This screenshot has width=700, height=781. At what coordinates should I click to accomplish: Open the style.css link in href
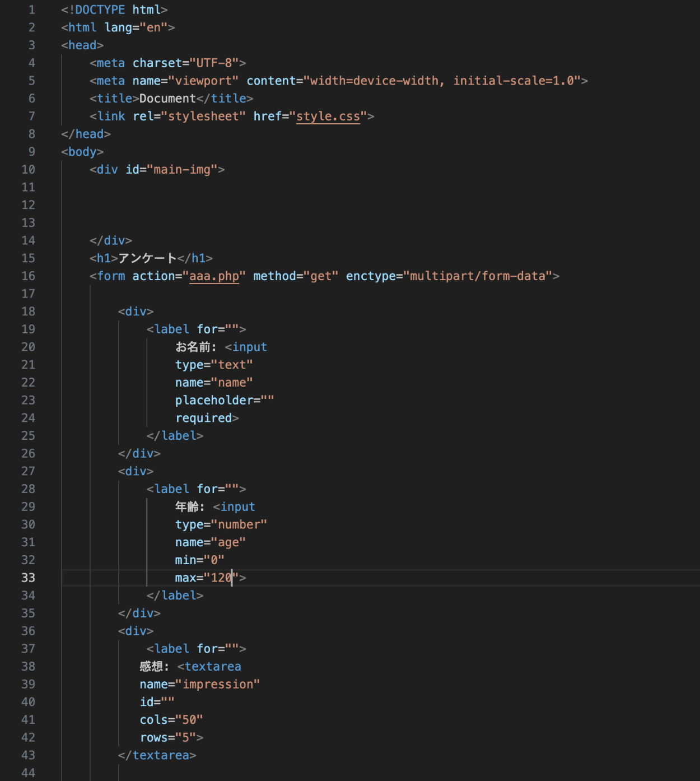[328, 117]
